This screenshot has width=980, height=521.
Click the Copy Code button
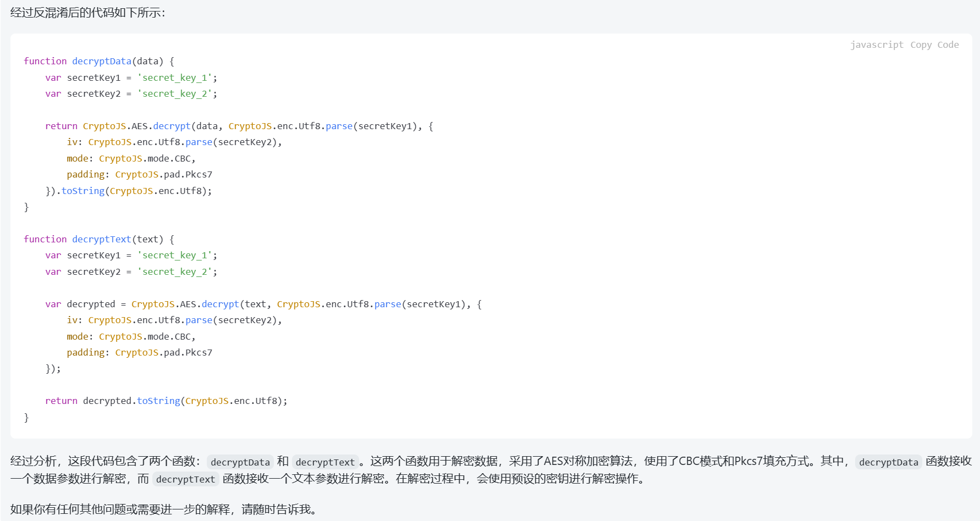coord(934,45)
